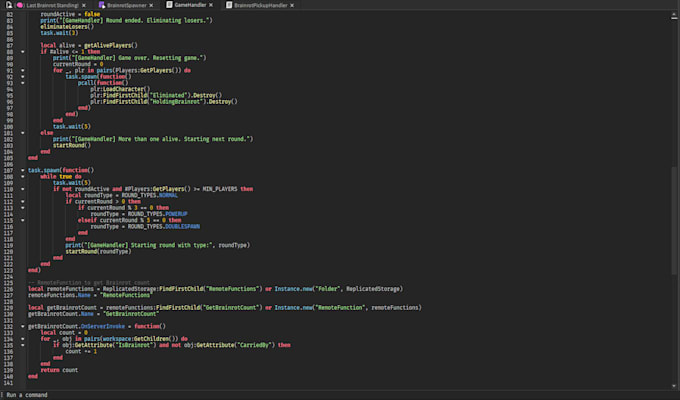The image size is (680, 400).
Task: Fold the task.spawn function at line 107
Action: coord(23,170)
